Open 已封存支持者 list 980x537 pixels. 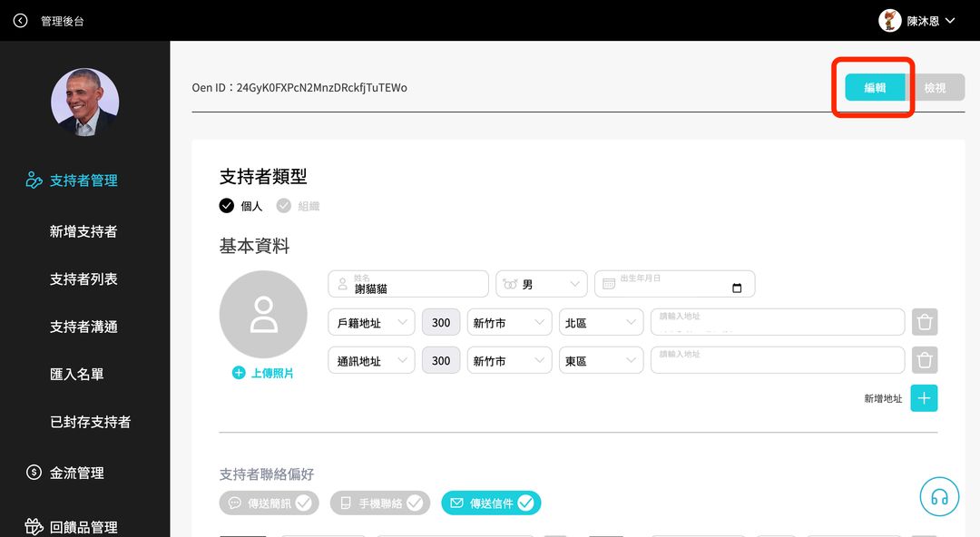click(x=90, y=422)
